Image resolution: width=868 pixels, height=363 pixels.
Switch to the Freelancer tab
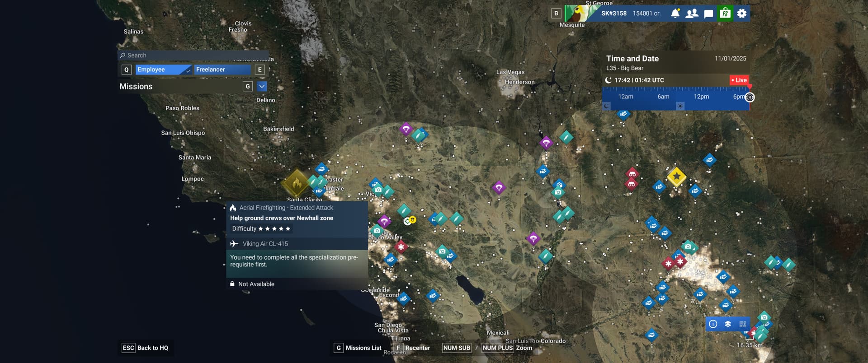point(222,70)
